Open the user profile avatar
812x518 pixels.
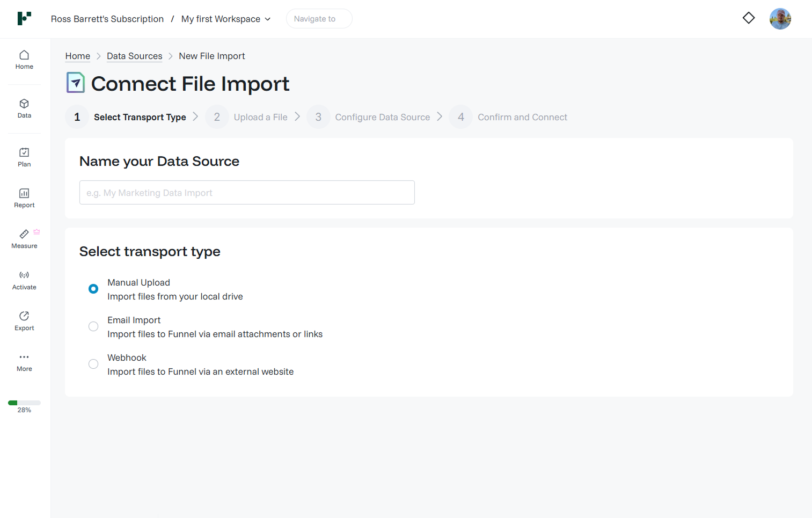[780, 19]
